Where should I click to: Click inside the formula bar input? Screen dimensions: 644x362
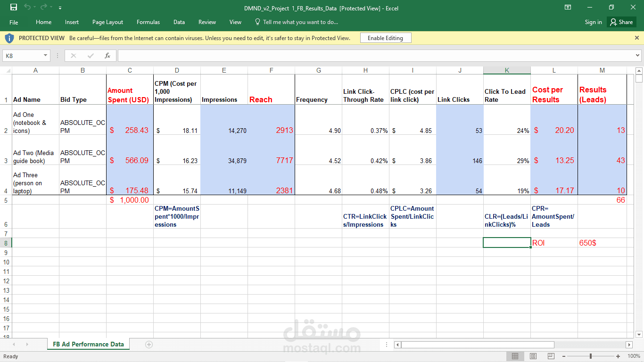point(376,56)
